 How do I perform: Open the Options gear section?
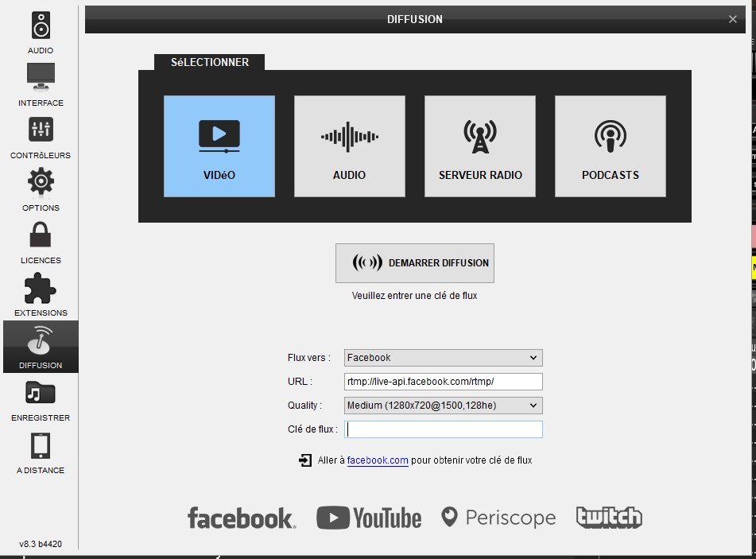click(x=41, y=190)
